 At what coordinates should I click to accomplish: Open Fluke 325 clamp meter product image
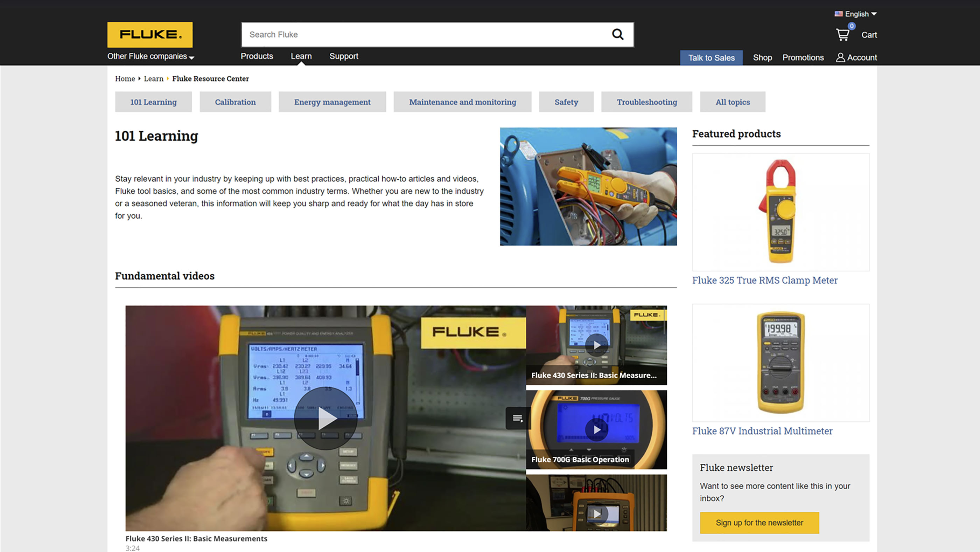pyautogui.click(x=780, y=212)
